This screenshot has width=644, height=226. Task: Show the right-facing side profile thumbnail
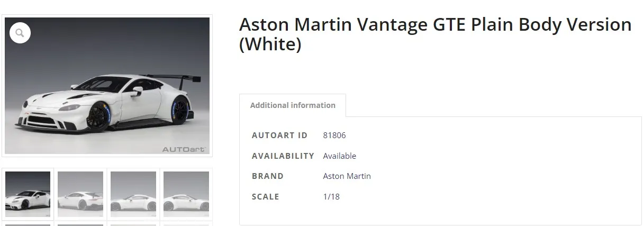pyautogui.click(x=186, y=194)
